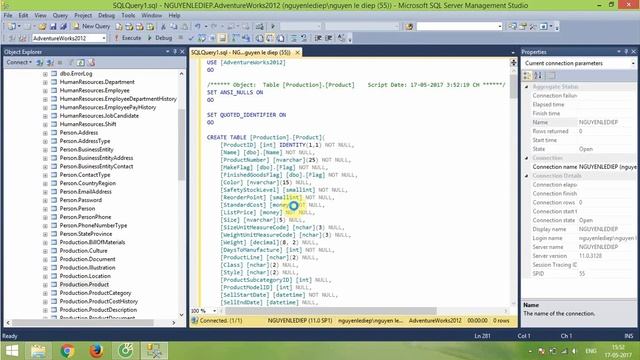Open the View menu
The image size is (640, 360).
point(40,15)
